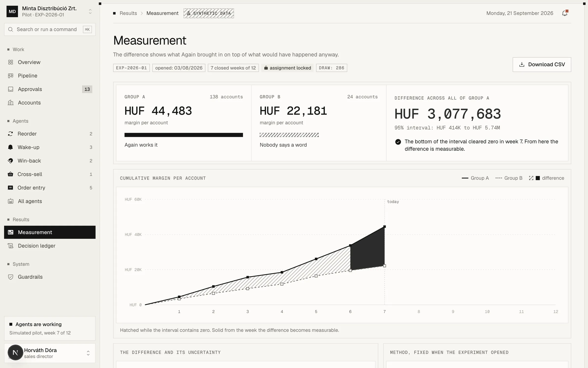
Task: Click the assignment locked tag
Action: coord(287,68)
